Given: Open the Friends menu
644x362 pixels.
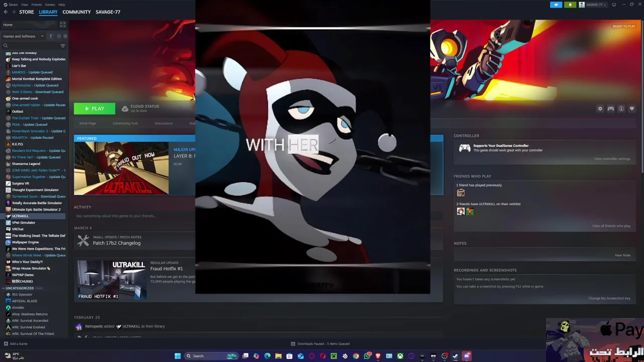Looking at the screenshot, I should click(x=36, y=5).
